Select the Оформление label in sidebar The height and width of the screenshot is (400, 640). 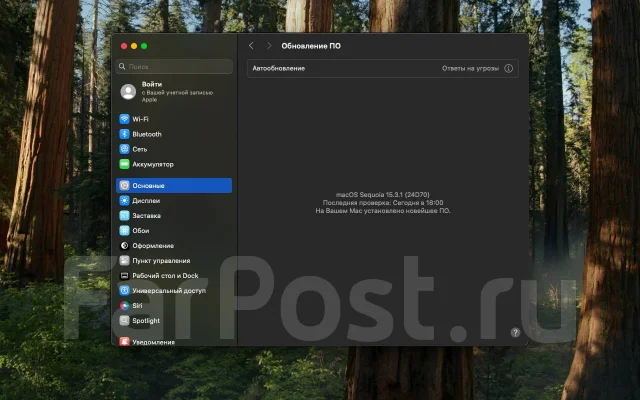click(153, 246)
